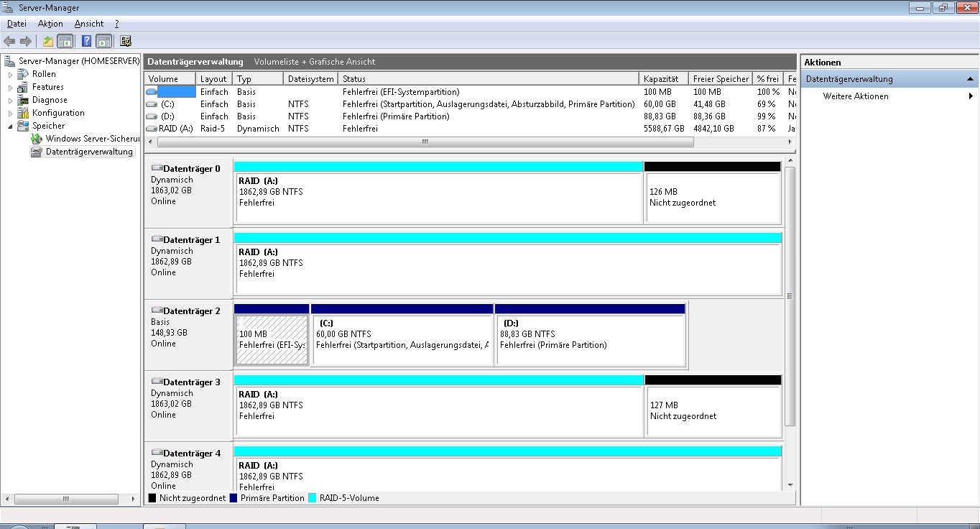Image resolution: width=980 pixels, height=529 pixels.
Task: Sort by the % frei column header
Action: [x=768, y=79]
